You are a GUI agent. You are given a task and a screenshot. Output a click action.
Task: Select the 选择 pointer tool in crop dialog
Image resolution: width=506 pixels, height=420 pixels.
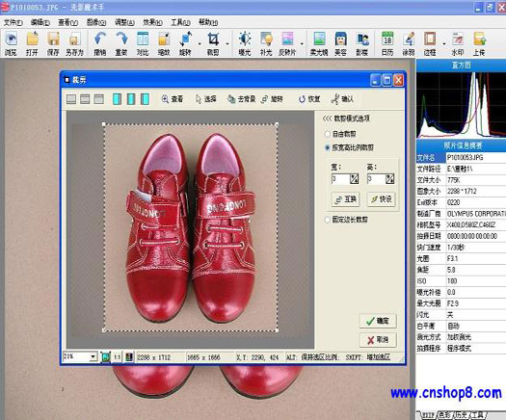tap(206, 99)
